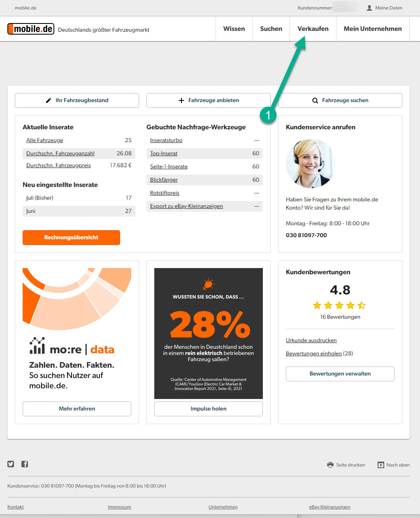
Task: Click Bewertungen verwalten button
Action: coord(340,374)
